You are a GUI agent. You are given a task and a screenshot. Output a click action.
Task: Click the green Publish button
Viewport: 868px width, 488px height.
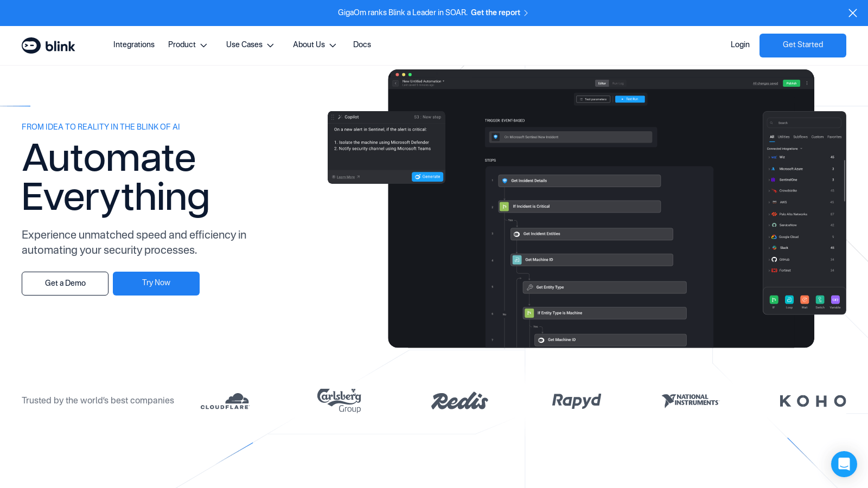(x=792, y=84)
